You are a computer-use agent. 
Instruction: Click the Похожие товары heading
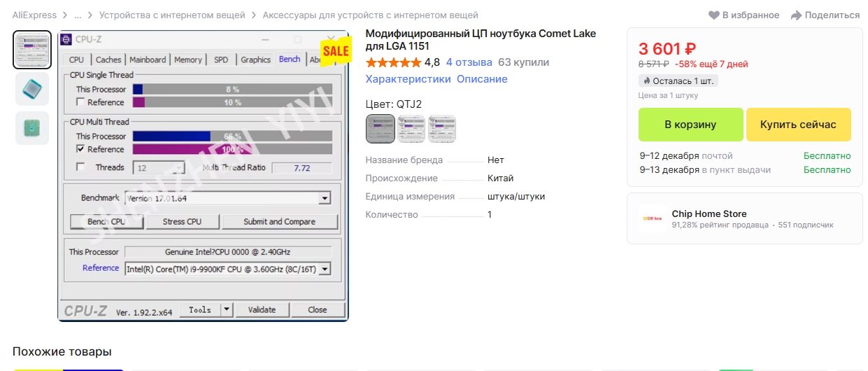click(x=62, y=351)
